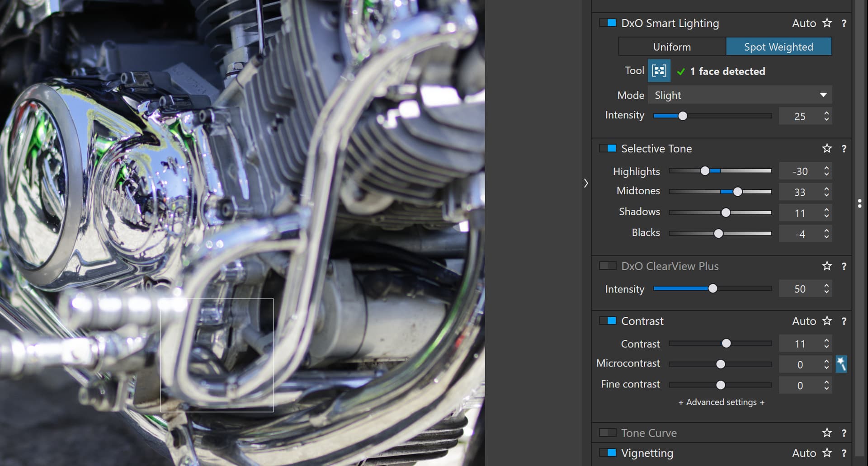Click the panel collapse chevron arrow
Screen dimensions: 868x466
coord(586,183)
